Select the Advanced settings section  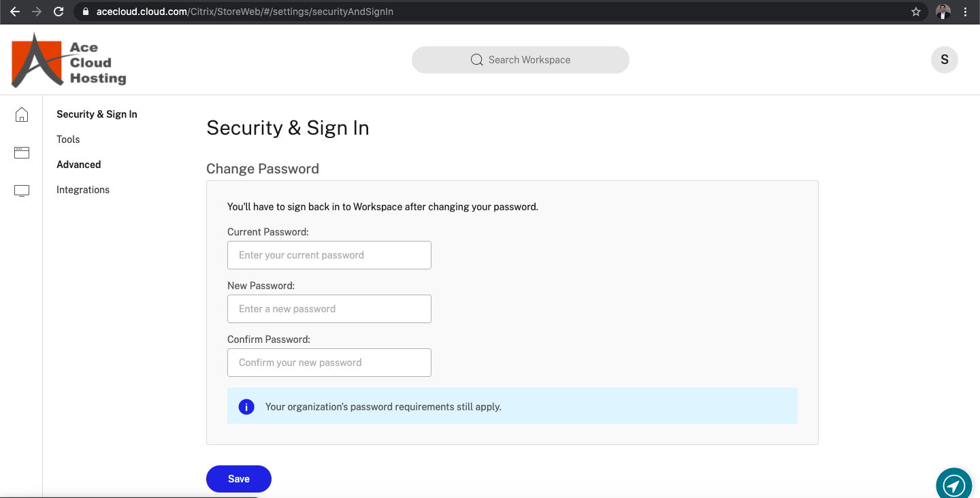(78, 164)
